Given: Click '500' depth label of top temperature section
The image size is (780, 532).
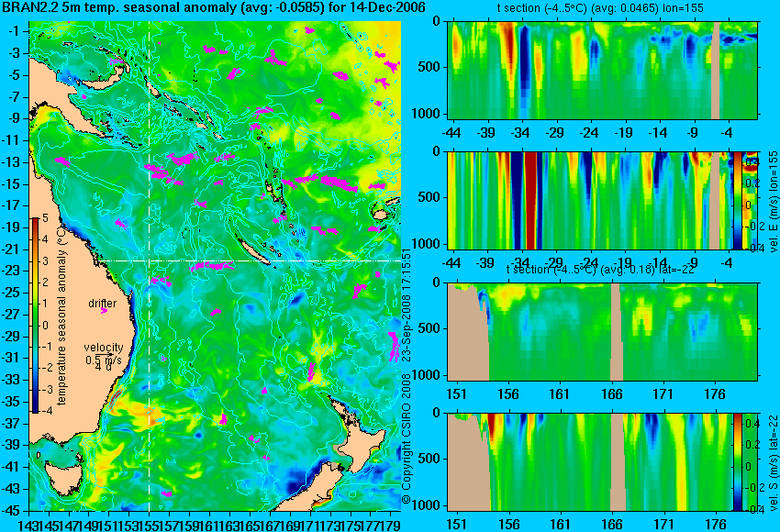Looking at the screenshot, I should point(429,67).
